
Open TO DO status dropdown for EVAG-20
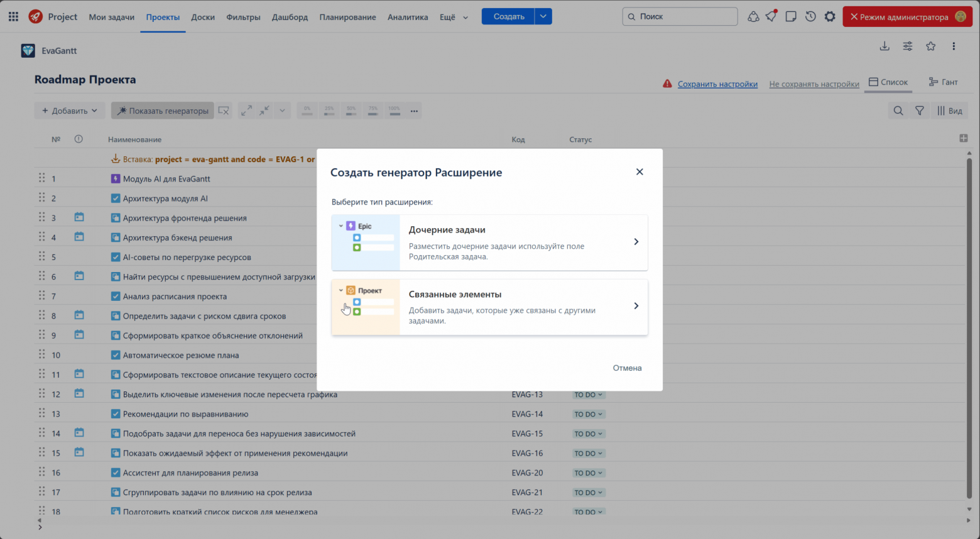(589, 473)
